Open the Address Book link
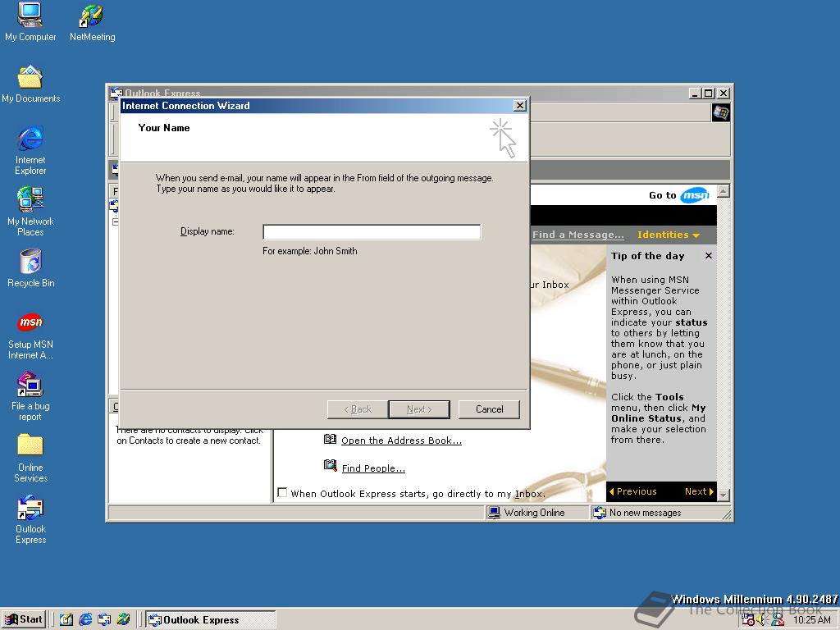Viewport: 840px width, 630px height. pos(401,441)
